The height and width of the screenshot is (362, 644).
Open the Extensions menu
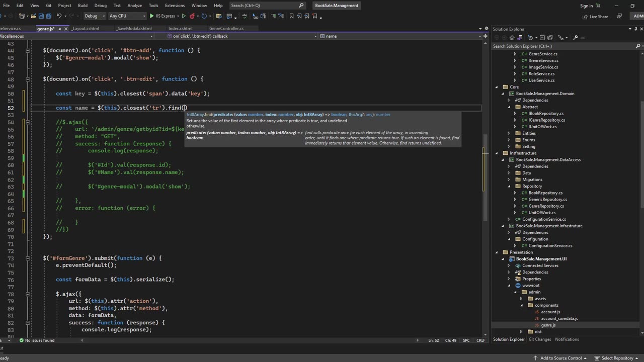[x=175, y=6]
